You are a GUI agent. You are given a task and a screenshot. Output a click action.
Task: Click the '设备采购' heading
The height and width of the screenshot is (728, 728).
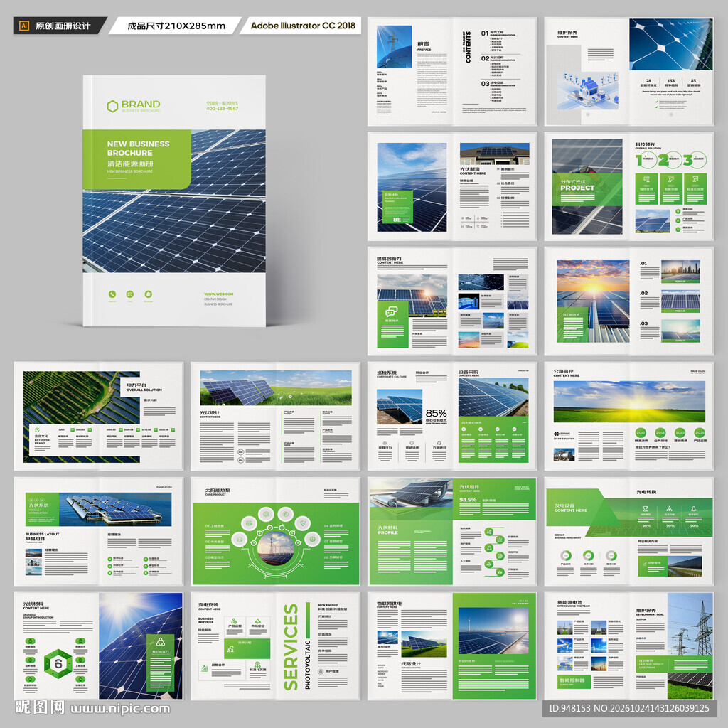[468, 372]
